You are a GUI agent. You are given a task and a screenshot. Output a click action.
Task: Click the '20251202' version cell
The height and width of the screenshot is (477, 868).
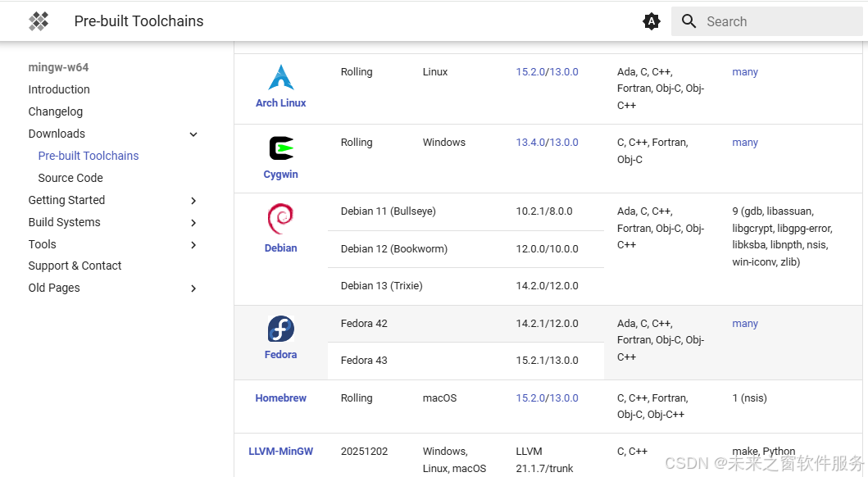click(x=364, y=451)
